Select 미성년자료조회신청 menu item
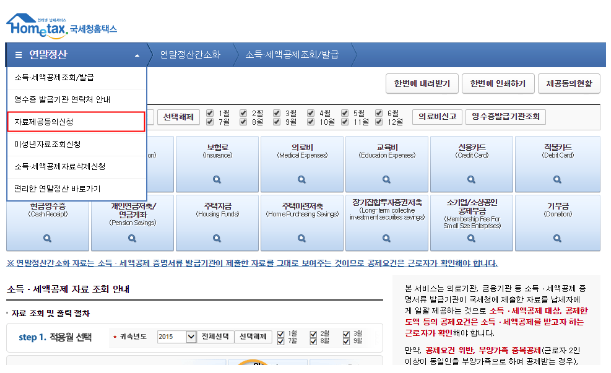Image resolution: width=611 pixels, height=373 pixels. 76,144
